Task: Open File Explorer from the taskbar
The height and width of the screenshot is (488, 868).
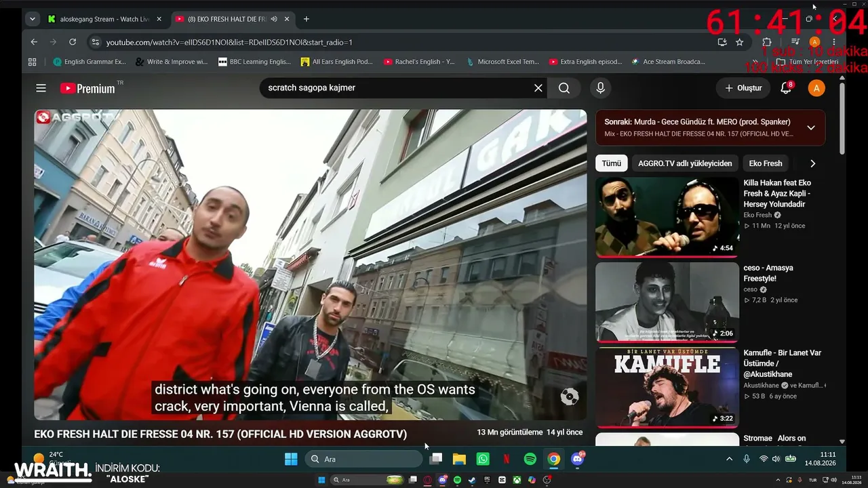Action: [459, 460]
